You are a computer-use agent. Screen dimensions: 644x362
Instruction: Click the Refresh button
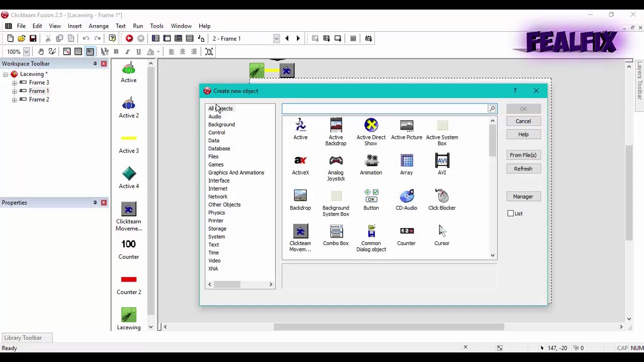tap(523, 169)
